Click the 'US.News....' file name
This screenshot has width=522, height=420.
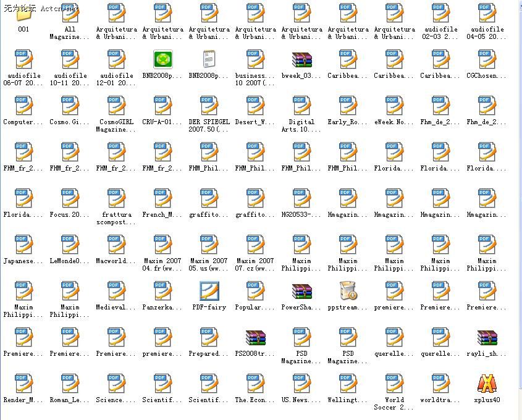pos(301,400)
